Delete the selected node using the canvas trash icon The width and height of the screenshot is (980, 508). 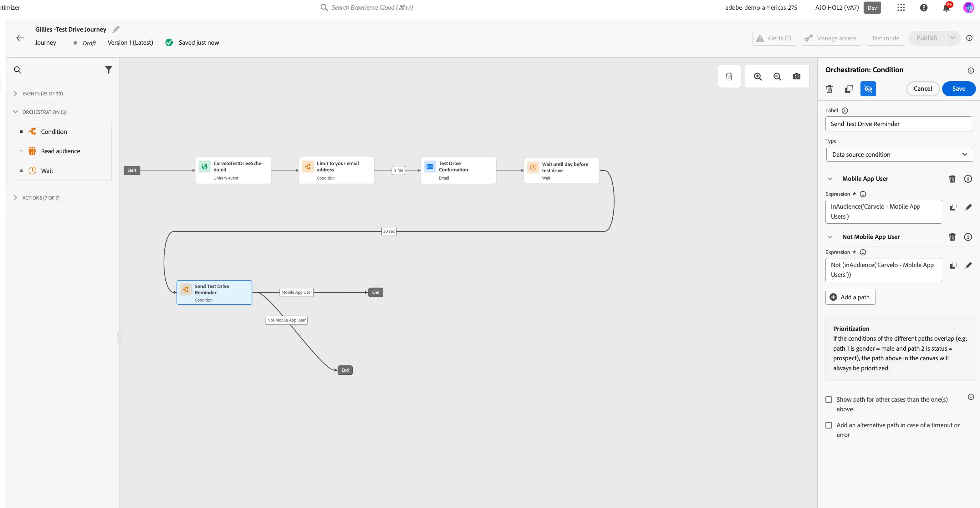click(729, 76)
